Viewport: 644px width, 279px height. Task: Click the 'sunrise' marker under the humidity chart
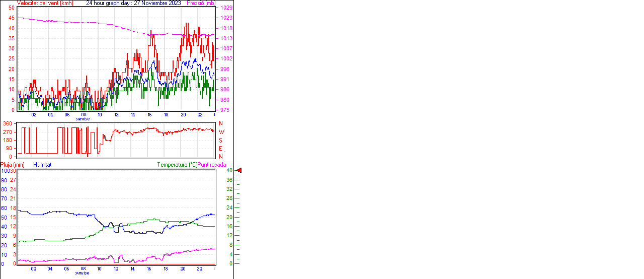pos(83,273)
